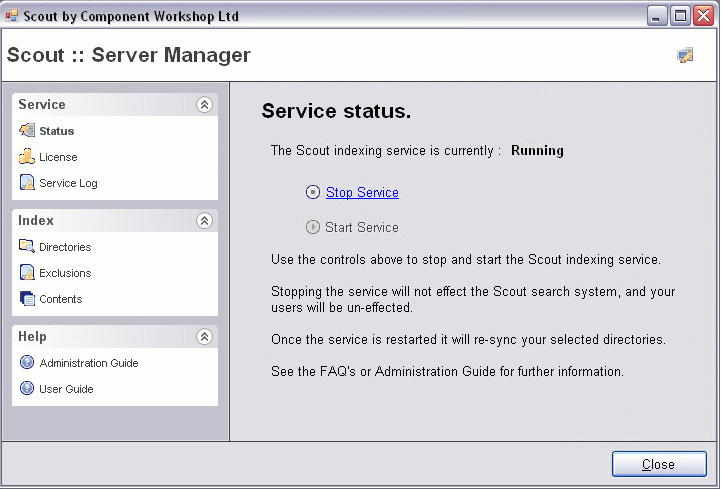Image resolution: width=722 pixels, height=489 pixels.
Task: Click the Service Log page icon
Action: [x=27, y=182]
